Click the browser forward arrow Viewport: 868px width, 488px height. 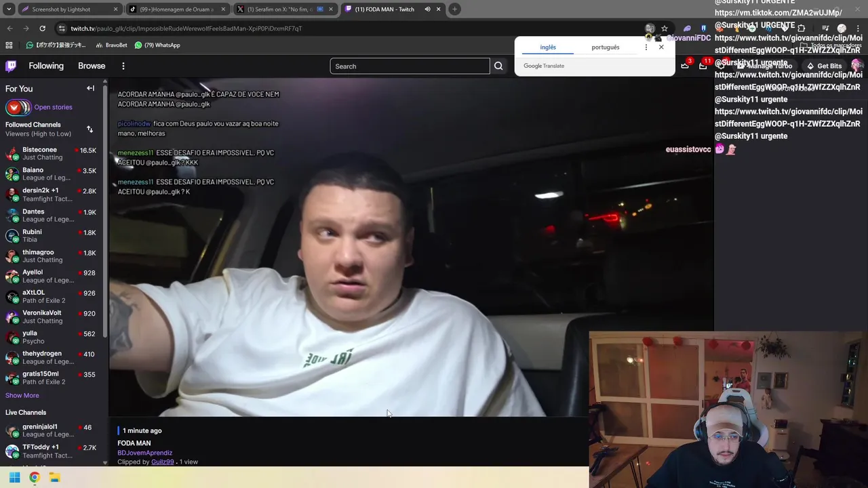coord(26,28)
